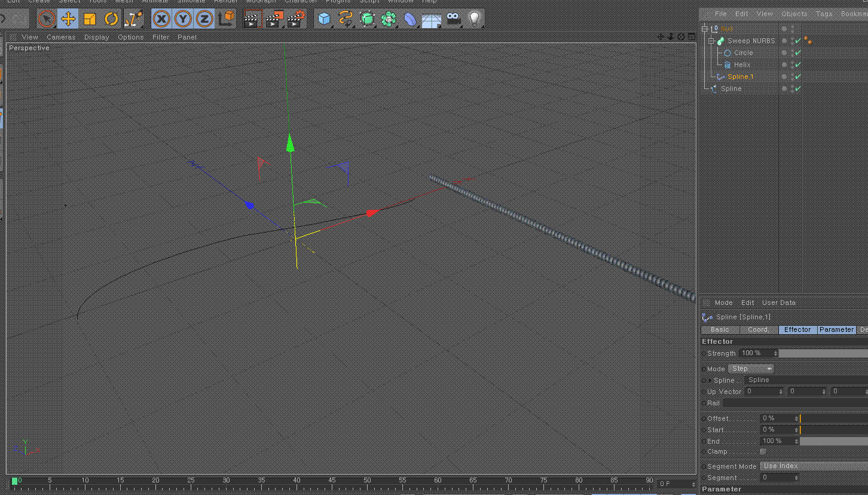Enable the Clamp checkbox
The image size is (868, 495).
coord(763,451)
